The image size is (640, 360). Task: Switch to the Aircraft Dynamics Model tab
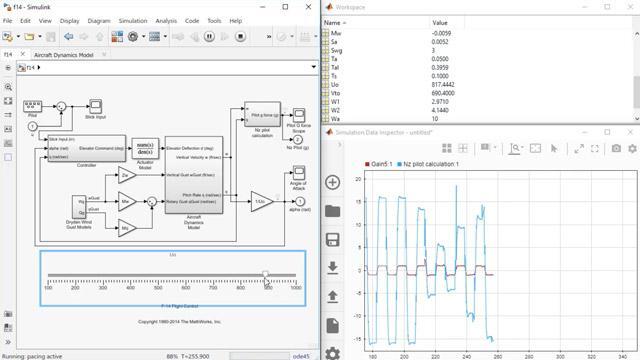pos(64,55)
